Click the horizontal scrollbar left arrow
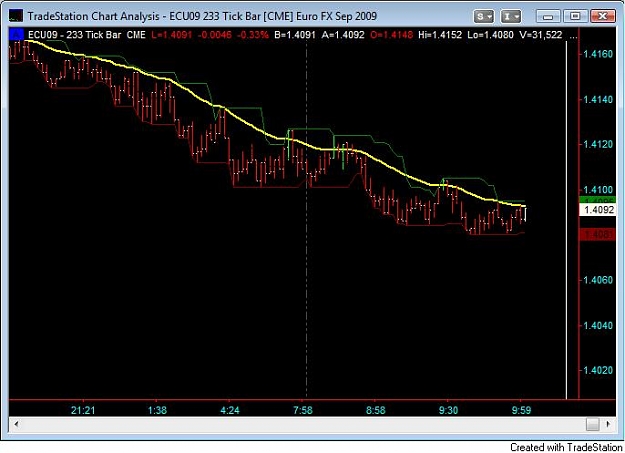This screenshot has width=625, height=453. tap(16, 424)
